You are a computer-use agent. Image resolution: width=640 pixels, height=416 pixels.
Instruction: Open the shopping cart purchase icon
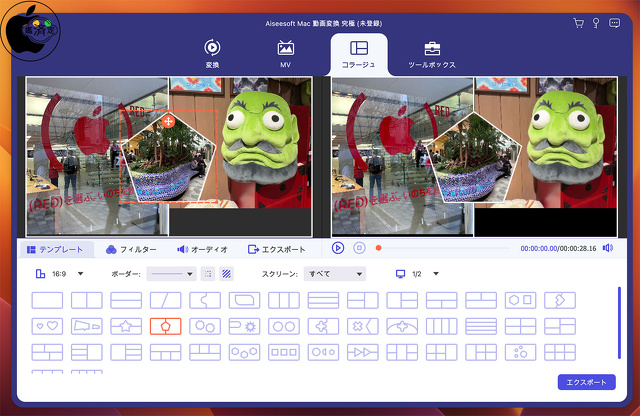point(578,23)
